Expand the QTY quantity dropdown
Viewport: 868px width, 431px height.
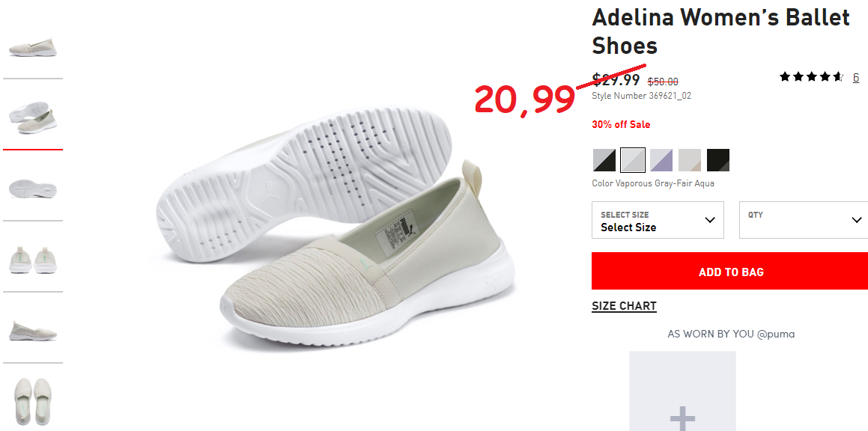[x=804, y=220]
